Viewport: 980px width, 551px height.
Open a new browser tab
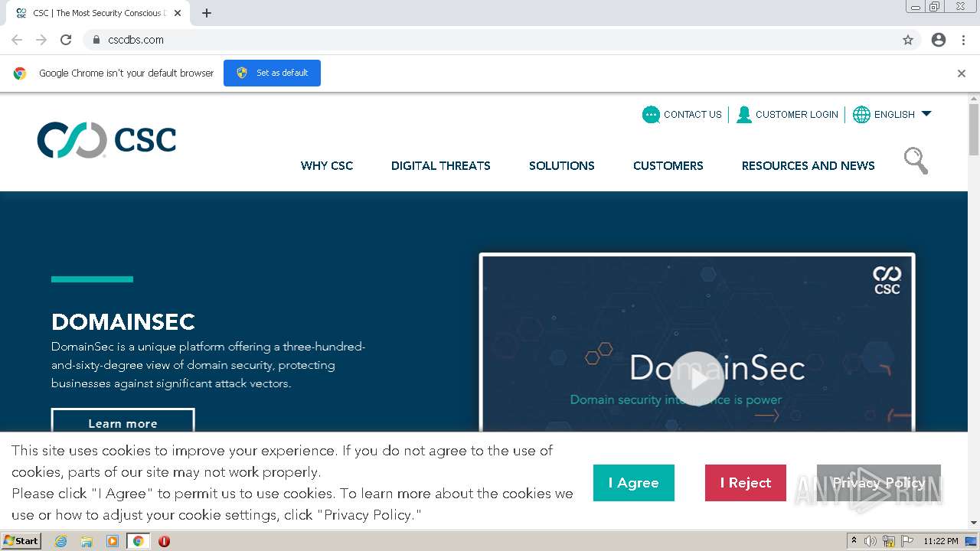(207, 13)
